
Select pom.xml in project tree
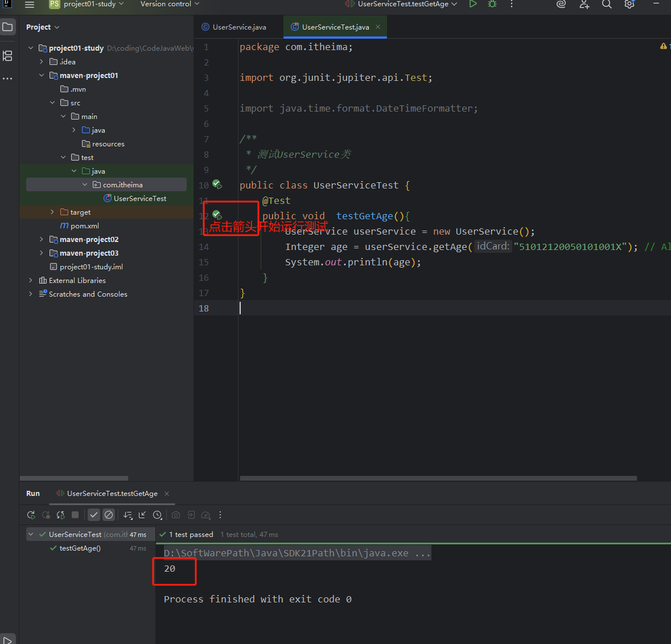80,225
